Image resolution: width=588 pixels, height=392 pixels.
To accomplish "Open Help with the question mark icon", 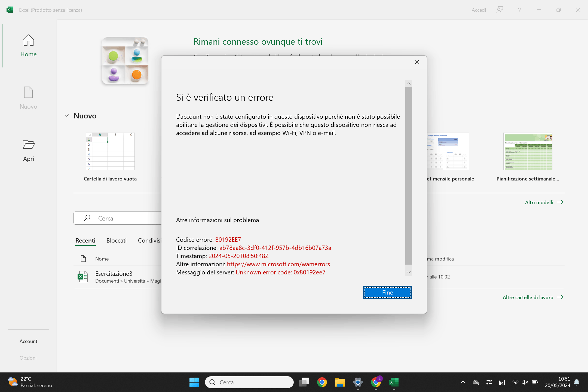I will [x=519, y=10].
